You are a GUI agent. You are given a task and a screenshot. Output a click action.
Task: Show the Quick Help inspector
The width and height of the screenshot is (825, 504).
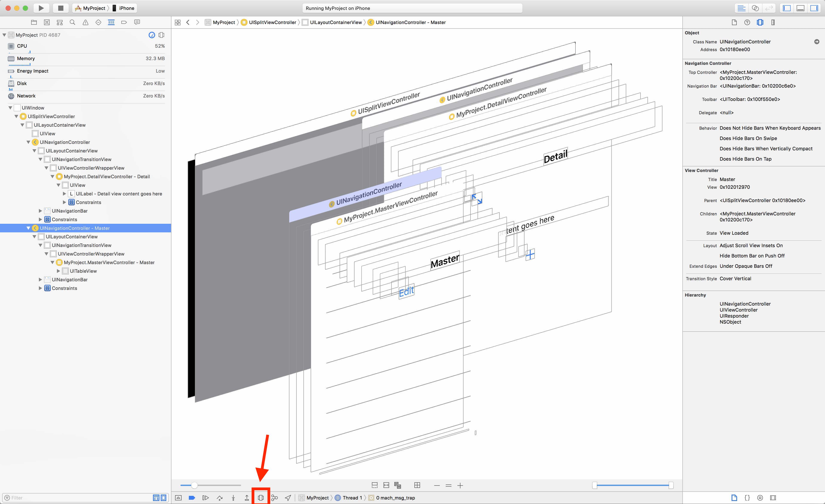[747, 22]
